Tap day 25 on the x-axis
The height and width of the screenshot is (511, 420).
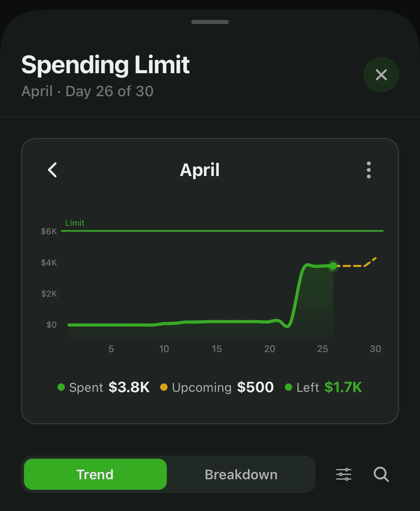pos(322,349)
